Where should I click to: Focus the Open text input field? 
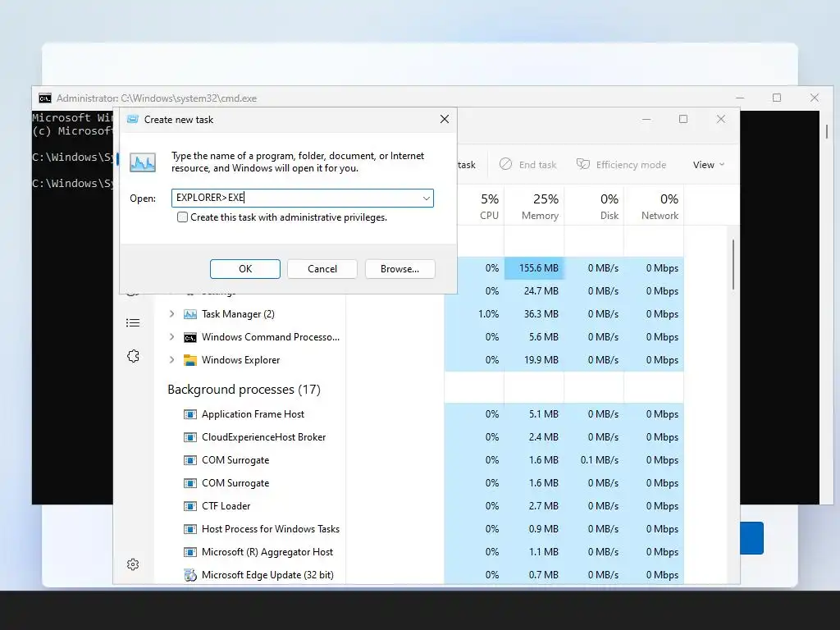(x=302, y=199)
